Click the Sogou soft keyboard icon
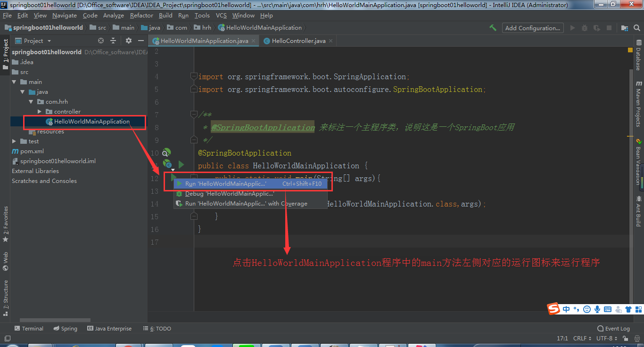The height and width of the screenshot is (347, 644). pyautogui.click(x=608, y=309)
